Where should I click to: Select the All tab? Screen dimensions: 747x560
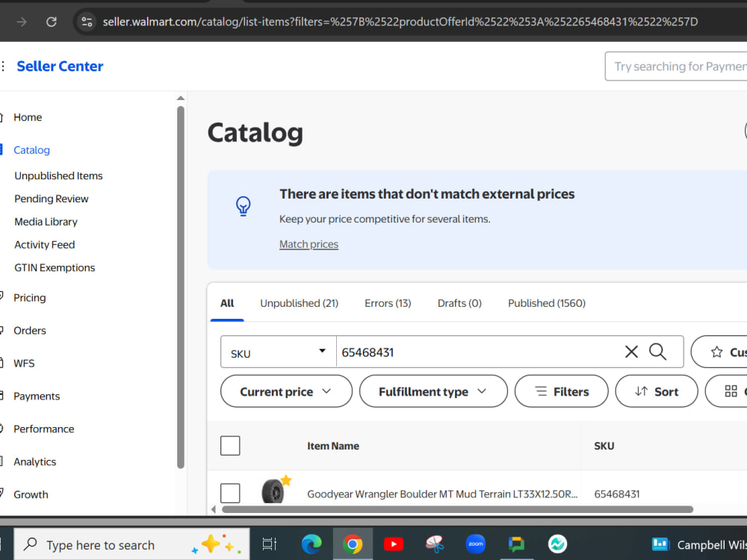[x=227, y=303]
